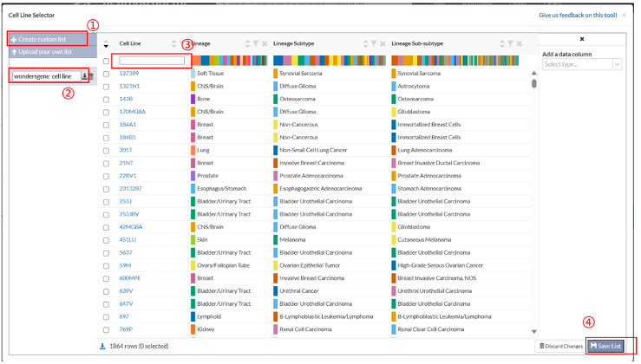
Task: Save the list with Save List
Action: [605, 346]
